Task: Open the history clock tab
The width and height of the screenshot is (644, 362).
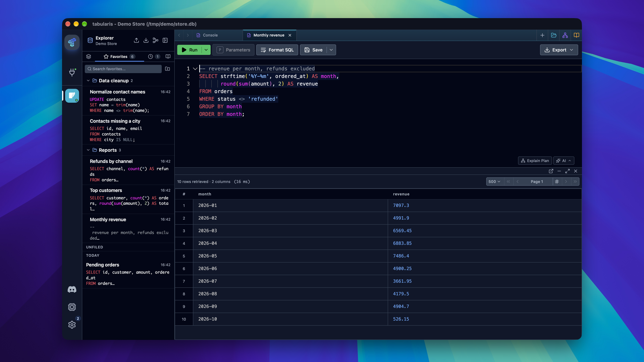Action: [154, 56]
